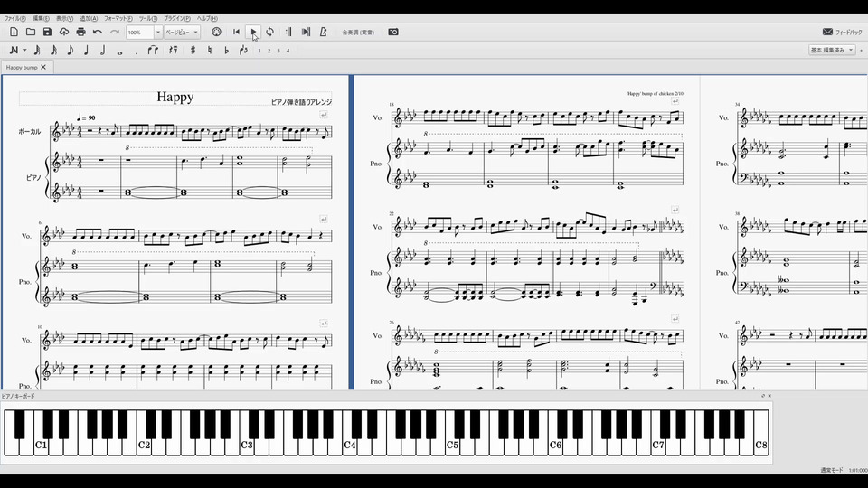
Task: Switch to voice 3
Action: 278,51
